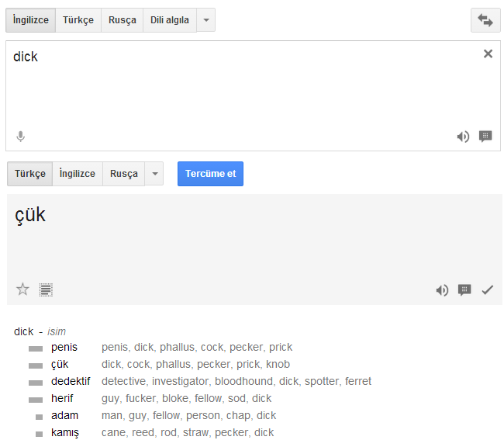
Task: Click the word dedektif in the definitions
Action: pos(71,381)
